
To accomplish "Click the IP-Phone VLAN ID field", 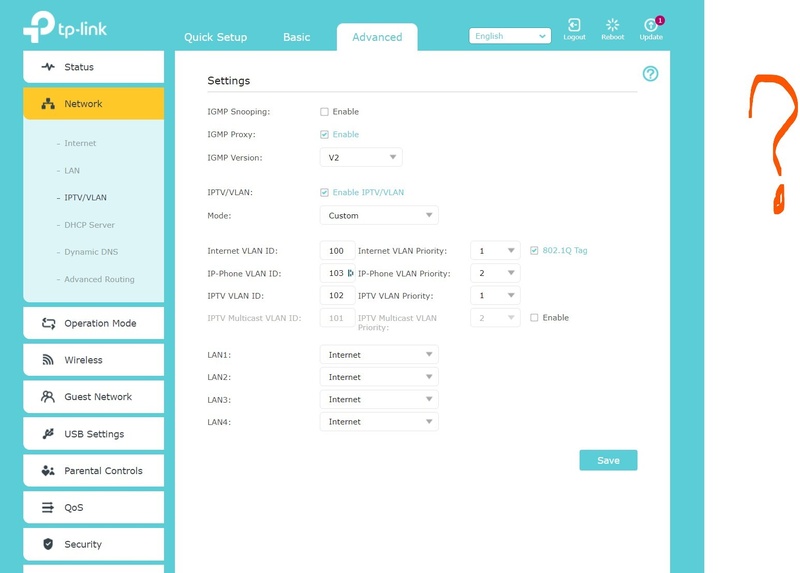I will click(337, 273).
